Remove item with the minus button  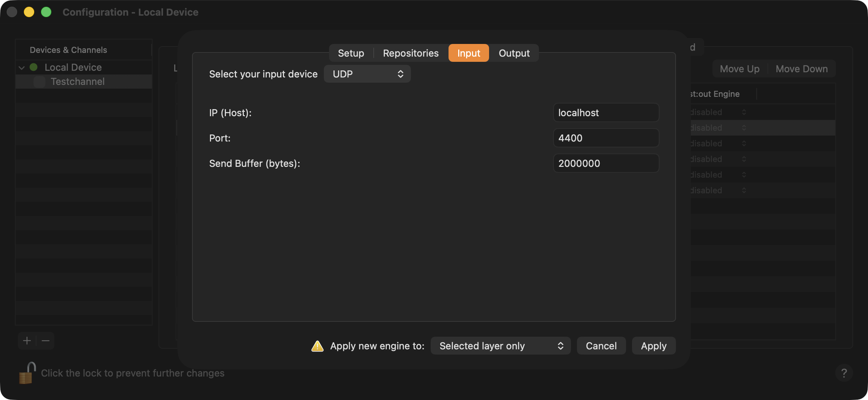point(45,341)
